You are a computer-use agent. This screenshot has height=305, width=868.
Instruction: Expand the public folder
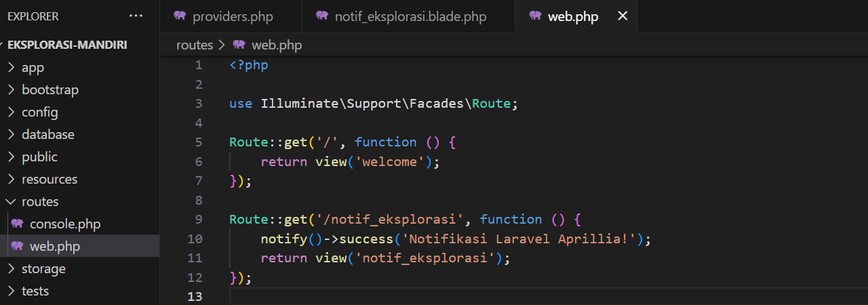click(39, 157)
